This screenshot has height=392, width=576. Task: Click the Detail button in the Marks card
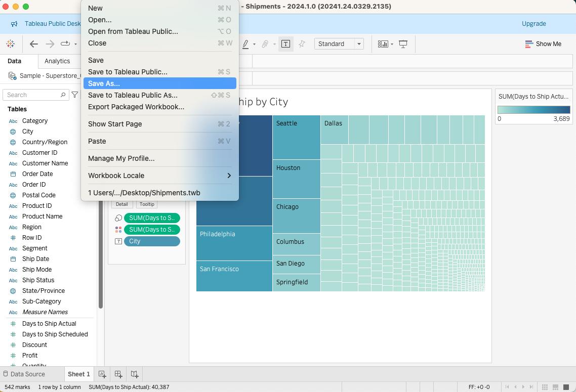coord(122,204)
